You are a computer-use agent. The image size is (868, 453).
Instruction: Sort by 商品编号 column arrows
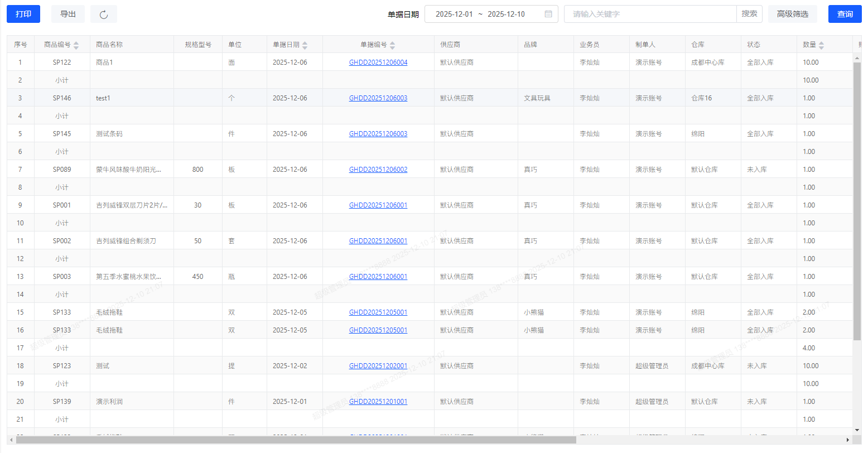click(76, 45)
